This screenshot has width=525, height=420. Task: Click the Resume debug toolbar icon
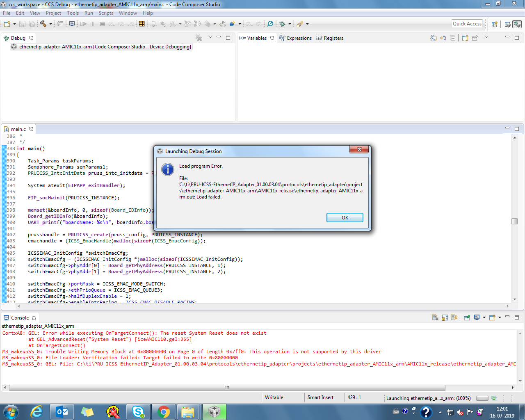click(84, 24)
